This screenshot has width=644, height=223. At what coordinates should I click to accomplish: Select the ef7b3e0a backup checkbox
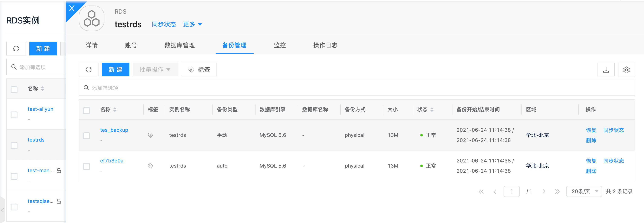coord(87,167)
